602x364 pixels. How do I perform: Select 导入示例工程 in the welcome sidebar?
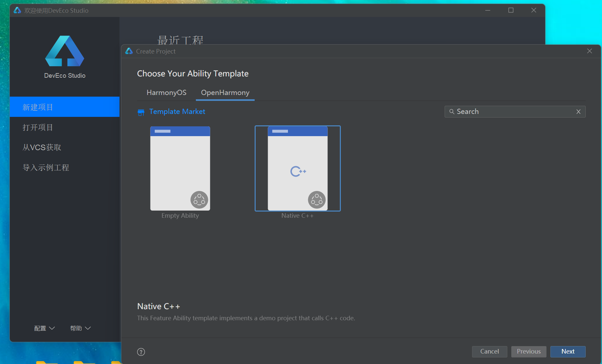[65, 167]
